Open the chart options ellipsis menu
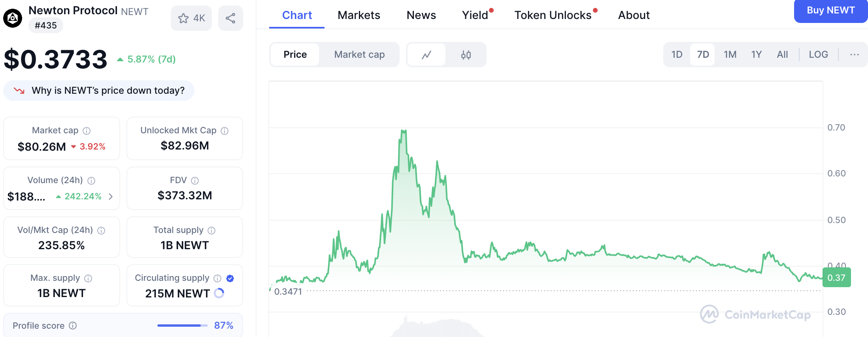 (x=854, y=55)
